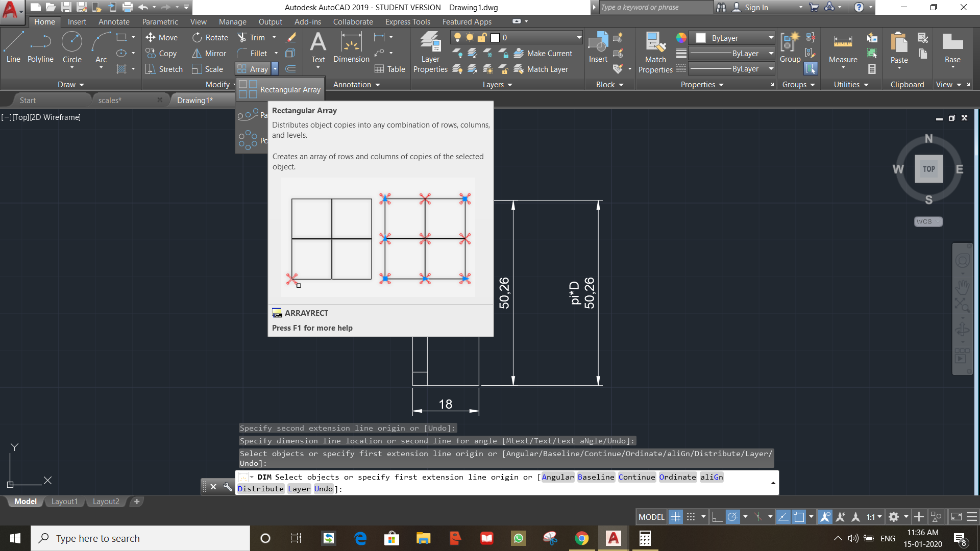This screenshot has width=980, height=551.
Task: Open Layer Properties
Action: click(430, 52)
